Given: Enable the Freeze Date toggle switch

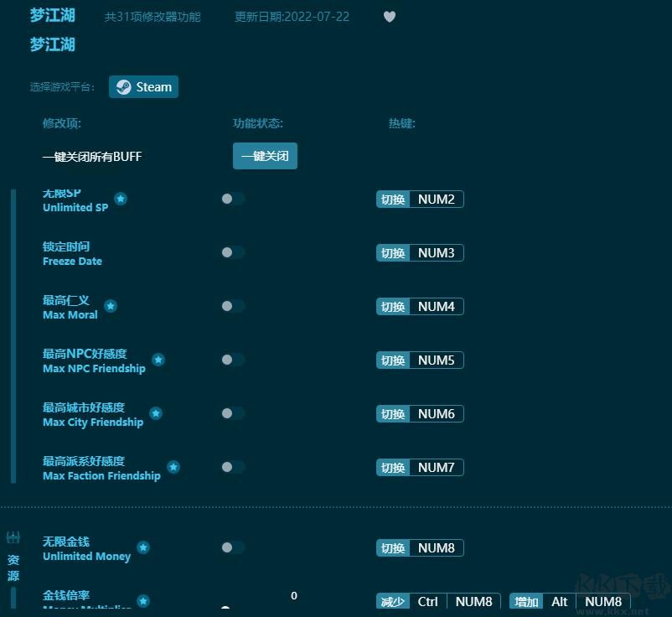Looking at the screenshot, I should [x=232, y=252].
